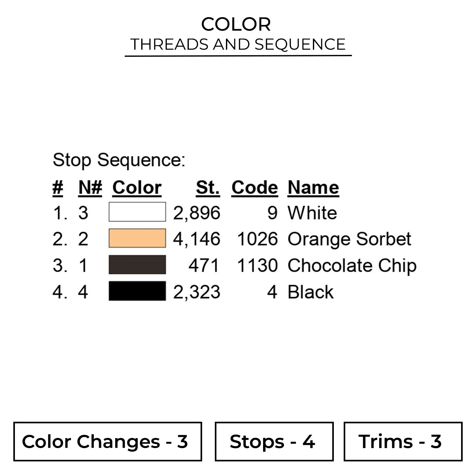476x476 pixels.
Task: Pick the Chocolate Chip brown swatch
Action: point(137,265)
